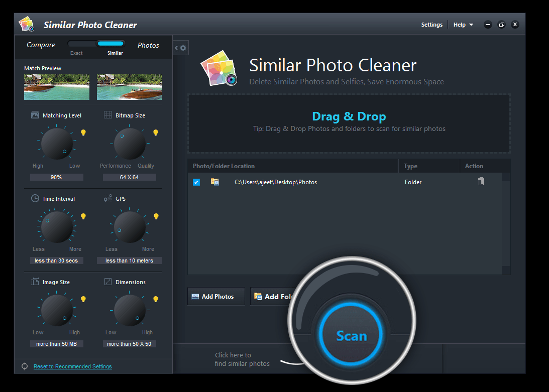549x392 pixels.
Task: Click the Type column header
Action: [x=429, y=166]
